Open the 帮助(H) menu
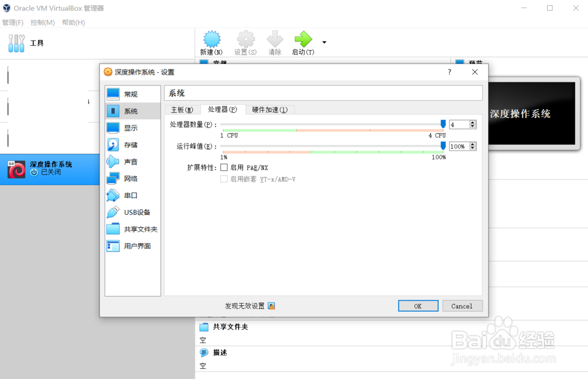The width and height of the screenshot is (588, 379). [x=73, y=22]
